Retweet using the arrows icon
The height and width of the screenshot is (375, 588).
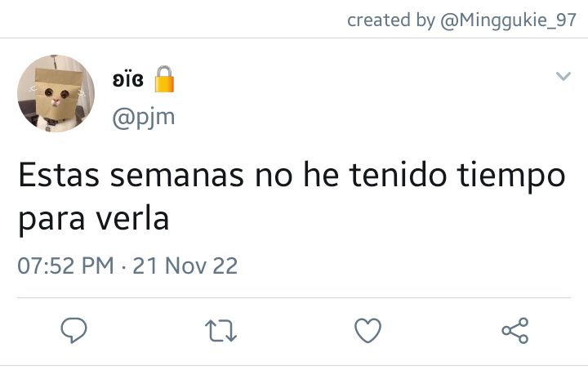coord(220,331)
